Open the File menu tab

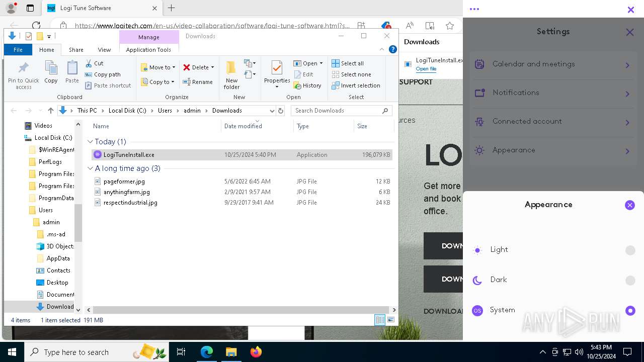point(18,50)
